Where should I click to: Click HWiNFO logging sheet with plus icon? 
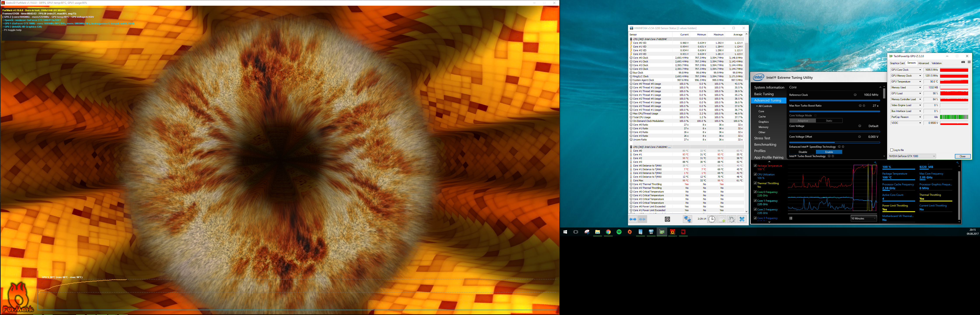[x=722, y=219]
